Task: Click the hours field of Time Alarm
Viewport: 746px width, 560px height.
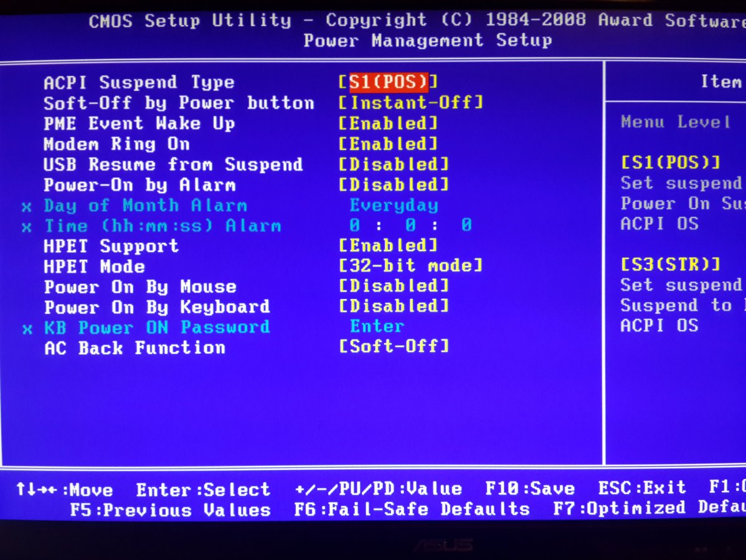Action: [x=355, y=225]
